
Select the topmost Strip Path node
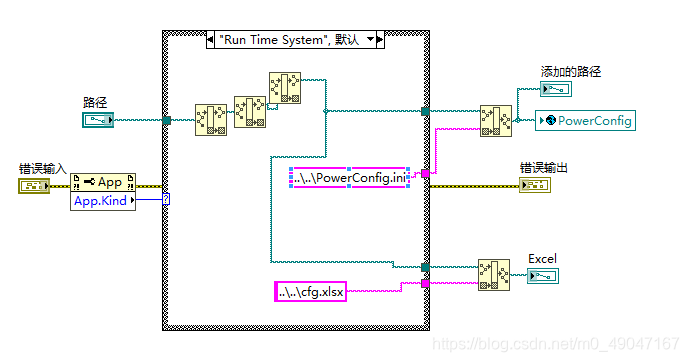285,88
